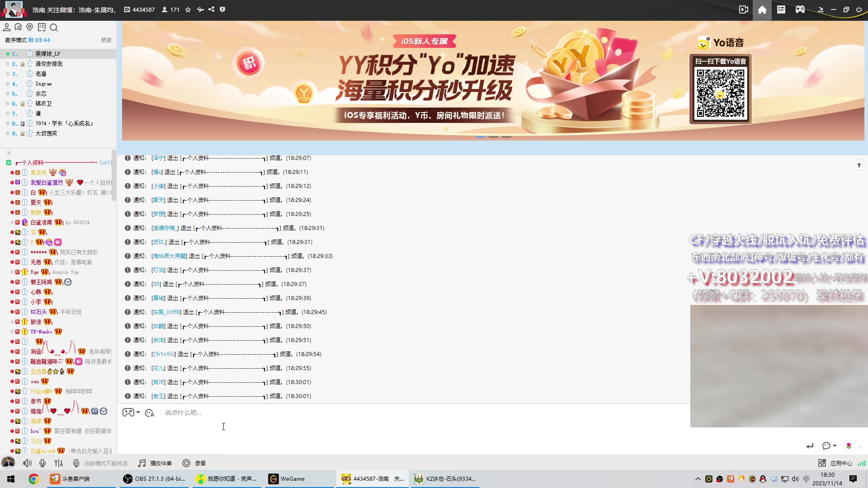Click the [老王] username link in last notification

158,396
